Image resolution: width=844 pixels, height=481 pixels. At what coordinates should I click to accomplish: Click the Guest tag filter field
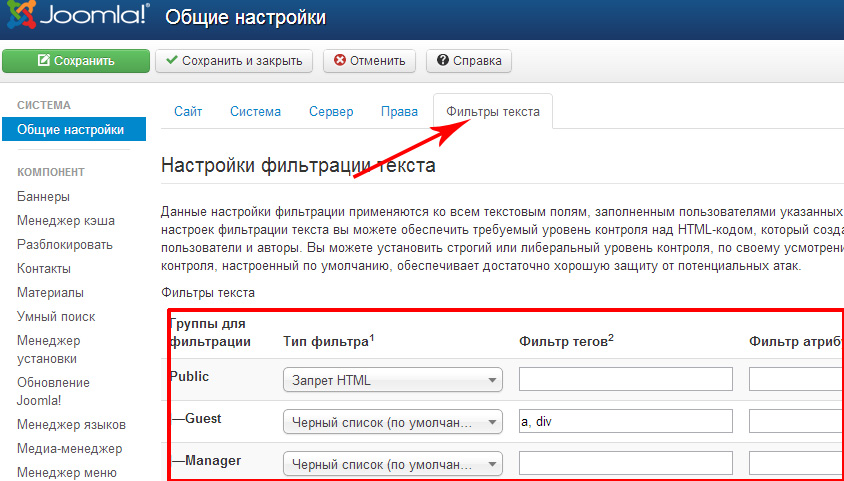(625, 421)
